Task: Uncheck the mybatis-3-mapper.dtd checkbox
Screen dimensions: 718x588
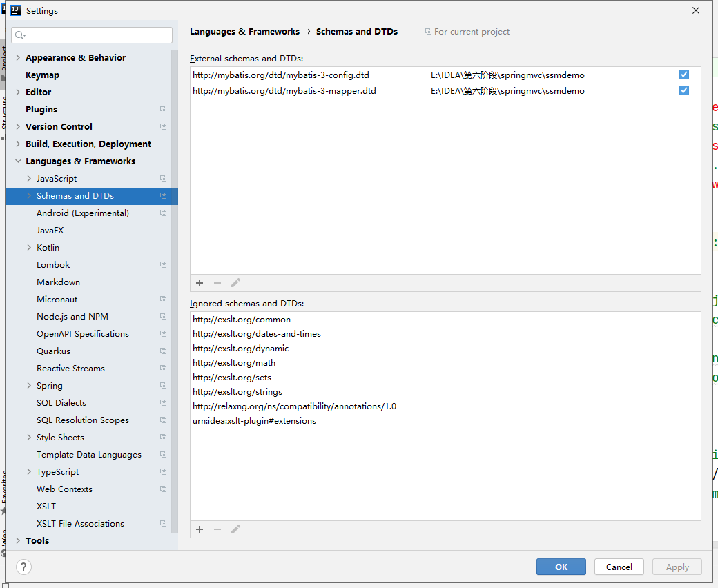Action: tap(684, 90)
